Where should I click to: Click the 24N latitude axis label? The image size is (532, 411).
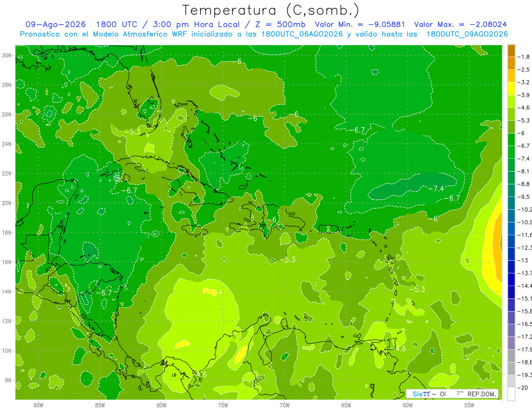click(7, 144)
